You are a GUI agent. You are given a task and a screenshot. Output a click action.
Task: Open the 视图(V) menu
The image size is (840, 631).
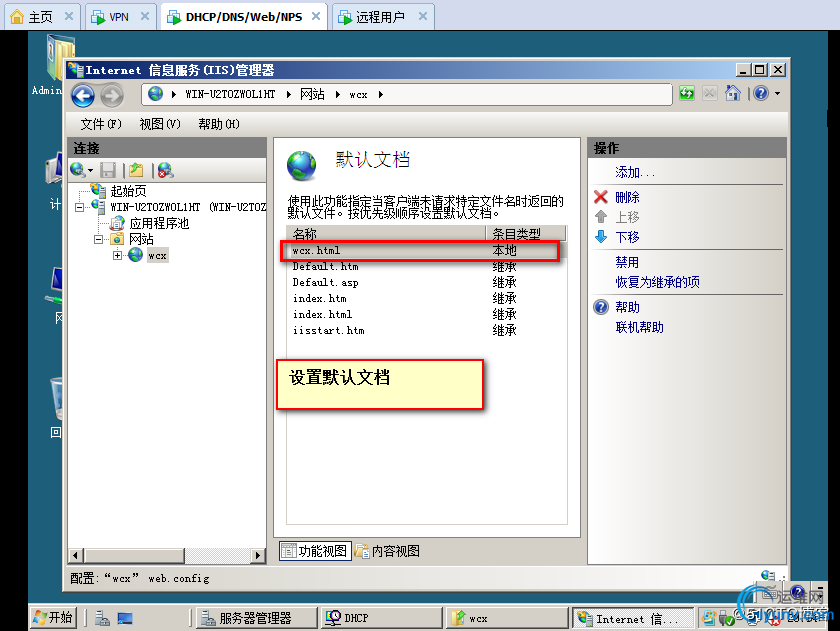pyautogui.click(x=160, y=124)
